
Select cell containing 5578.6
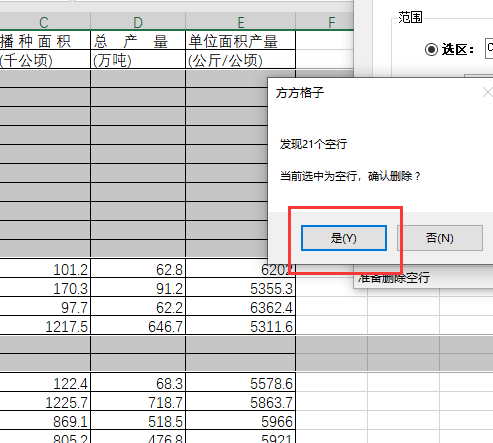241,383
